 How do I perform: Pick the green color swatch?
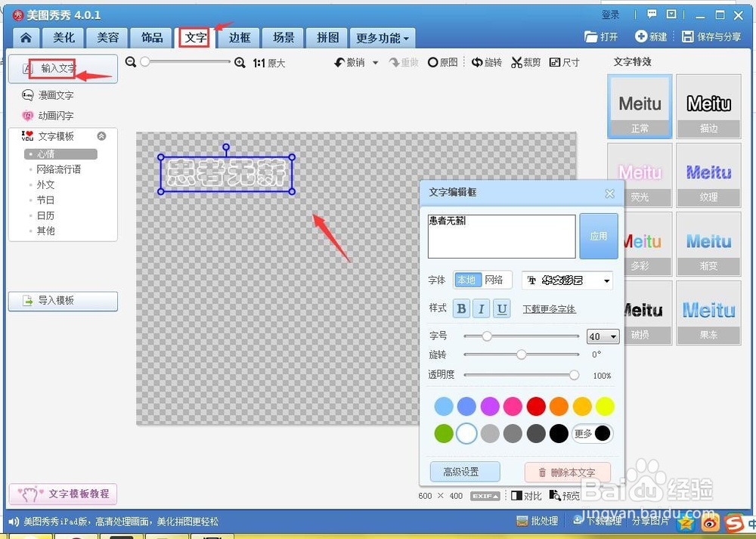(444, 433)
